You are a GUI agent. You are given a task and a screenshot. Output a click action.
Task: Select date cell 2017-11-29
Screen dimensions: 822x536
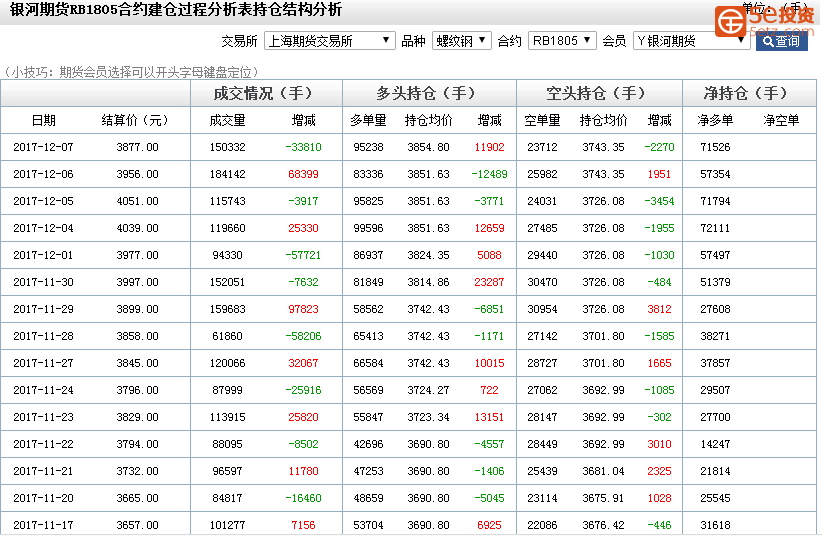(x=44, y=309)
